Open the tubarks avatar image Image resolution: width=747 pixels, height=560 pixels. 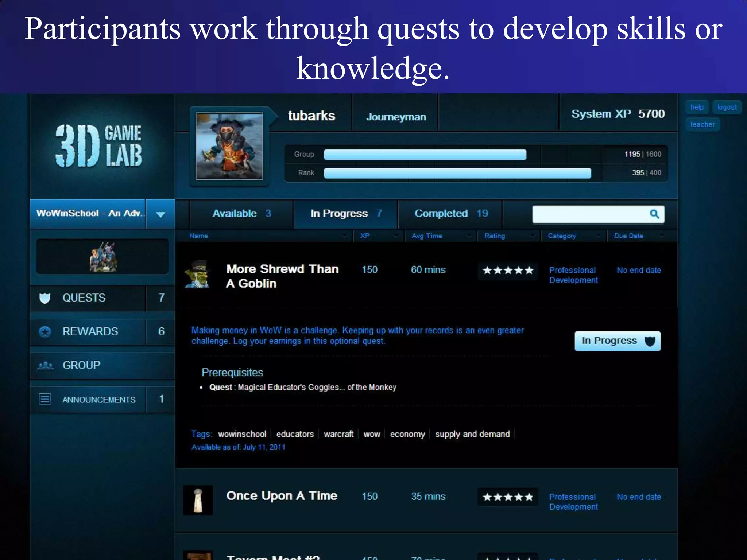229,146
